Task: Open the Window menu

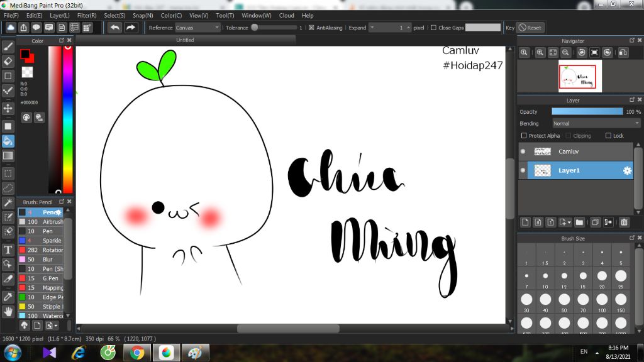Action: pos(257,15)
